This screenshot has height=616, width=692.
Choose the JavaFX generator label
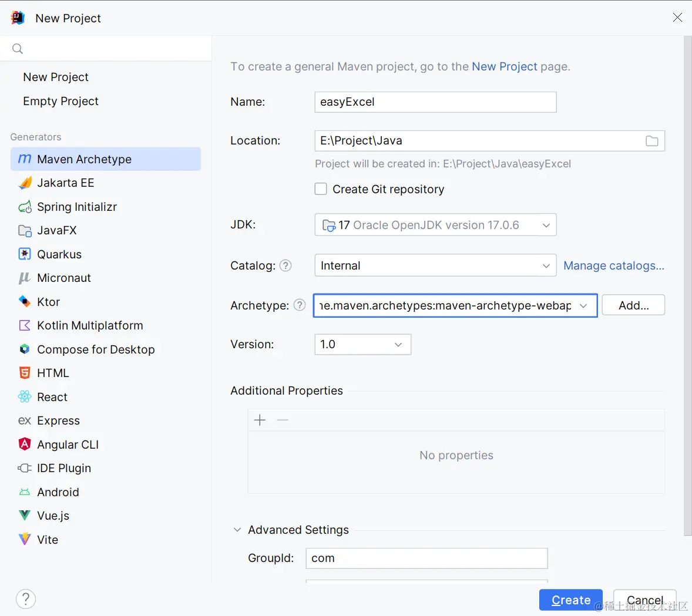[x=57, y=230]
